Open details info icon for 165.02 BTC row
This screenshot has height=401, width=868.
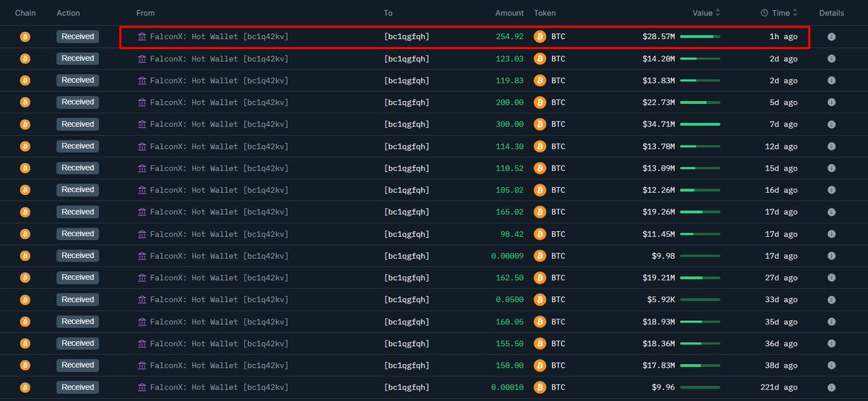point(831,212)
